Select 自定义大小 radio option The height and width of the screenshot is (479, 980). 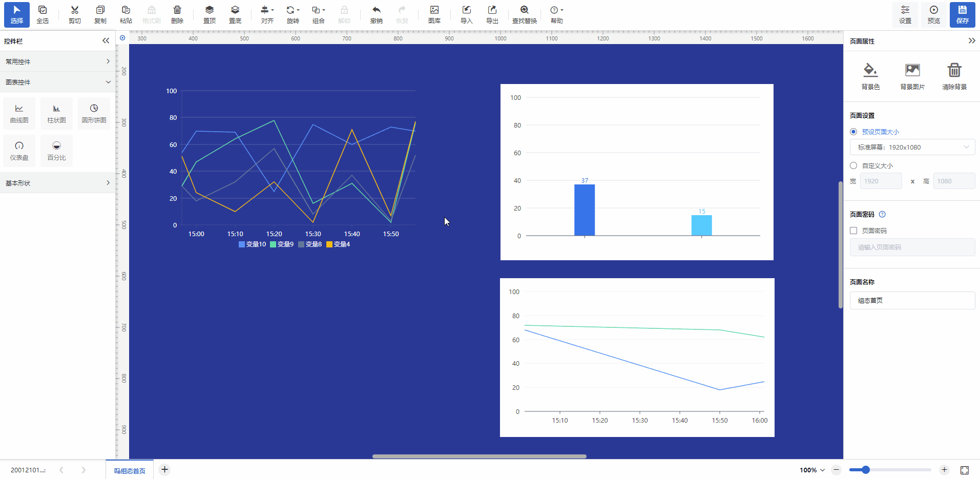pyautogui.click(x=853, y=165)
